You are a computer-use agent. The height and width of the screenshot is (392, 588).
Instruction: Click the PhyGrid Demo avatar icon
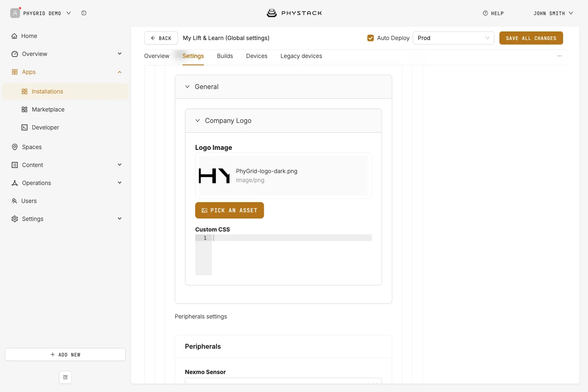(15, 13)
